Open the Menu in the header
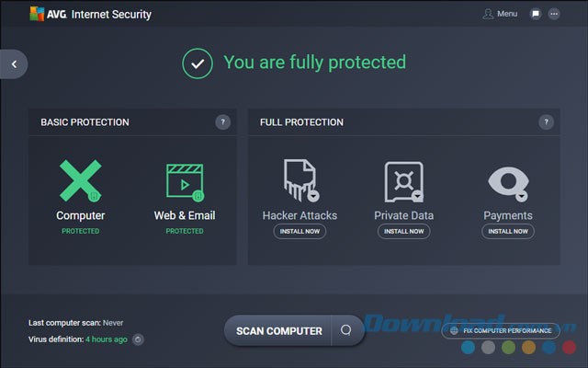 pos(507,14)
